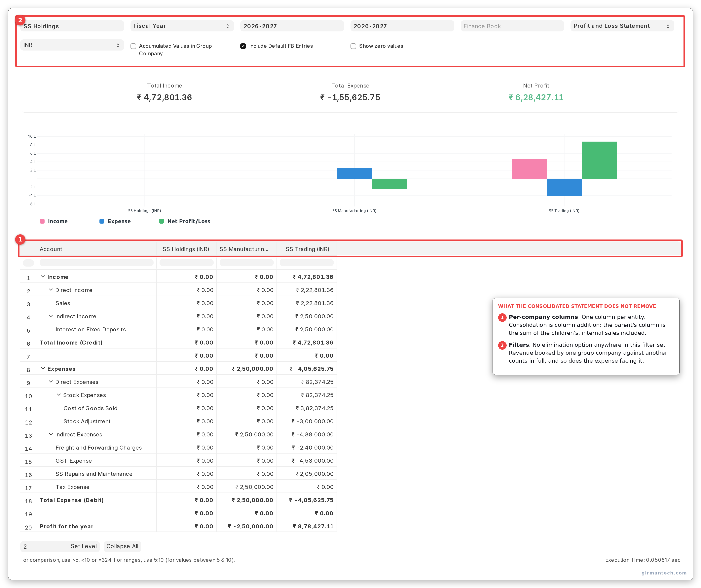
Task: Click Total Expense (Debit) row label
Action: pyautogui.click(x=72, y=500)
